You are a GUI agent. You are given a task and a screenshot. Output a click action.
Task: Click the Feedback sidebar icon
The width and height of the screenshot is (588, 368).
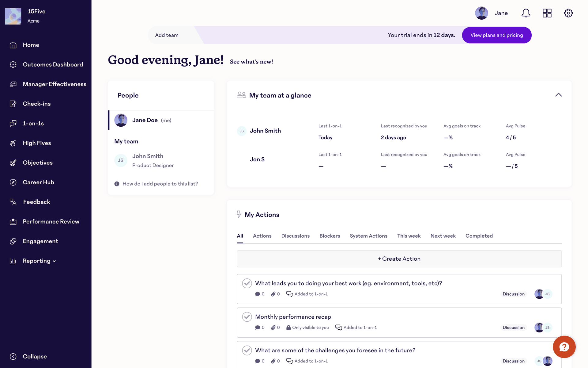tap(13, 202)
